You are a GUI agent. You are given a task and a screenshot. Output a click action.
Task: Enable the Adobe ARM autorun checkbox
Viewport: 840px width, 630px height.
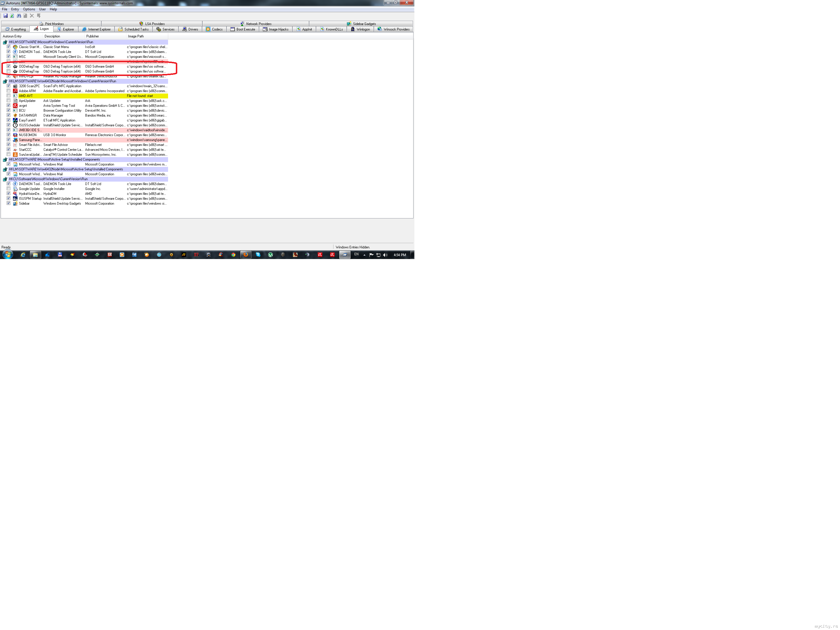[x=8, y=91]
